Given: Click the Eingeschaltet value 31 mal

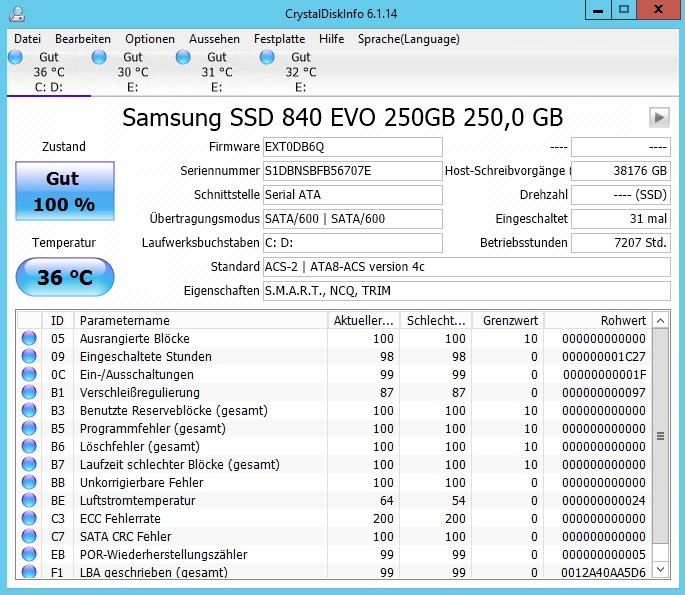Looking at the screenshot, I should point(621,219).
